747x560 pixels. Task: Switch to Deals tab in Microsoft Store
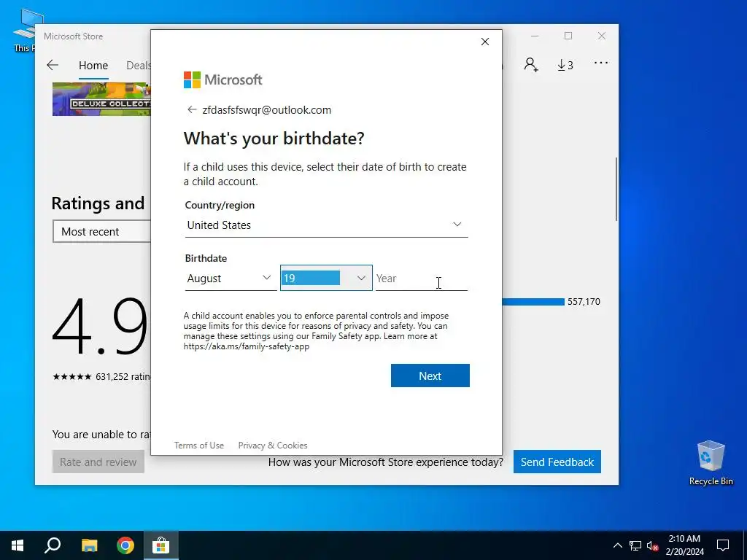click(x=138, y=65)
